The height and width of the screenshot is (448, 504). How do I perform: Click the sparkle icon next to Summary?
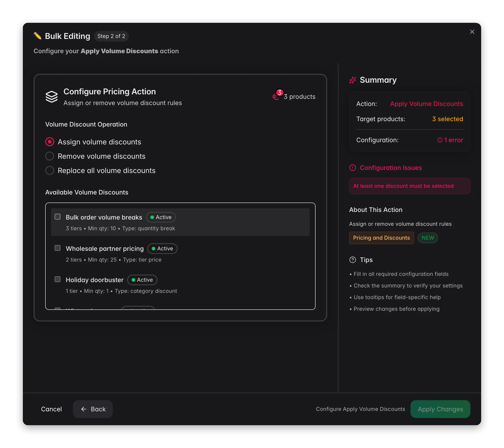coord(353,80)
